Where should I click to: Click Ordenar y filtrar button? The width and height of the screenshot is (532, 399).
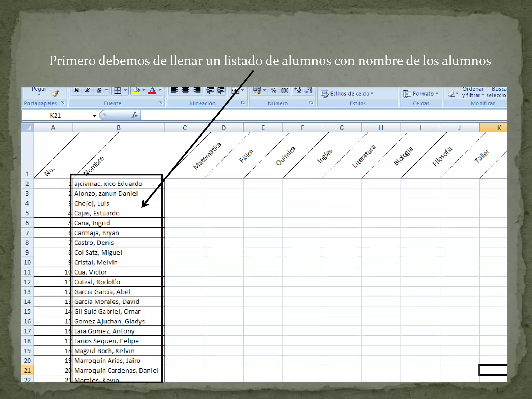tap(473, 92)
